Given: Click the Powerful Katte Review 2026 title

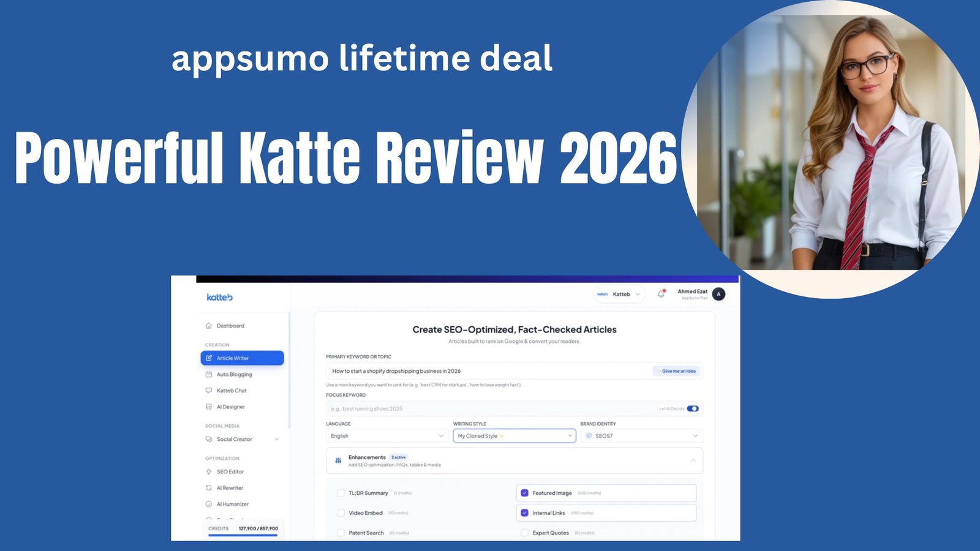Looking at the screenshot, I should [346, 157].
